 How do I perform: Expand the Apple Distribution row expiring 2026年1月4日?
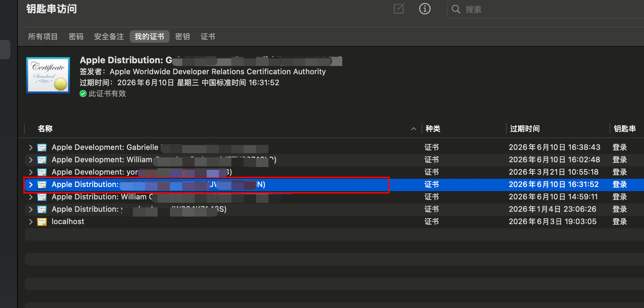31,209
